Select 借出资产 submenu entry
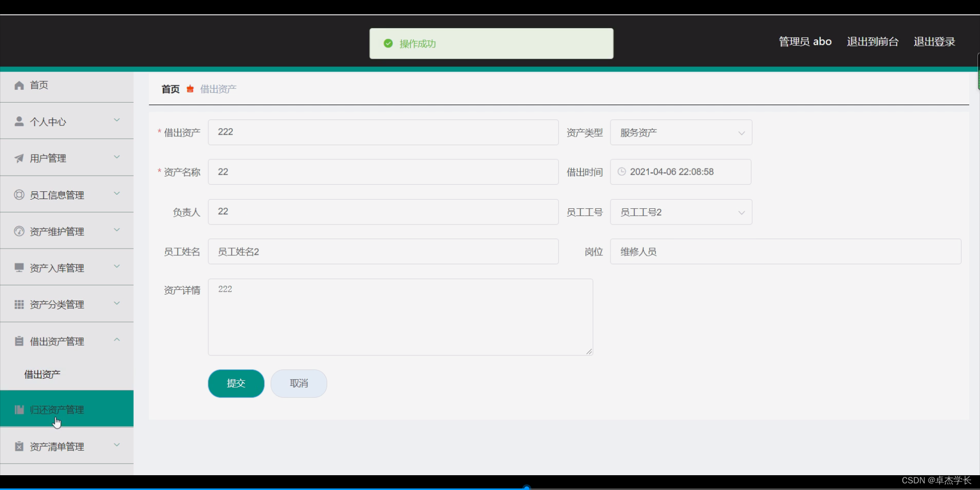The height and width of the screenshot is (490, 980). coord(42,374)
